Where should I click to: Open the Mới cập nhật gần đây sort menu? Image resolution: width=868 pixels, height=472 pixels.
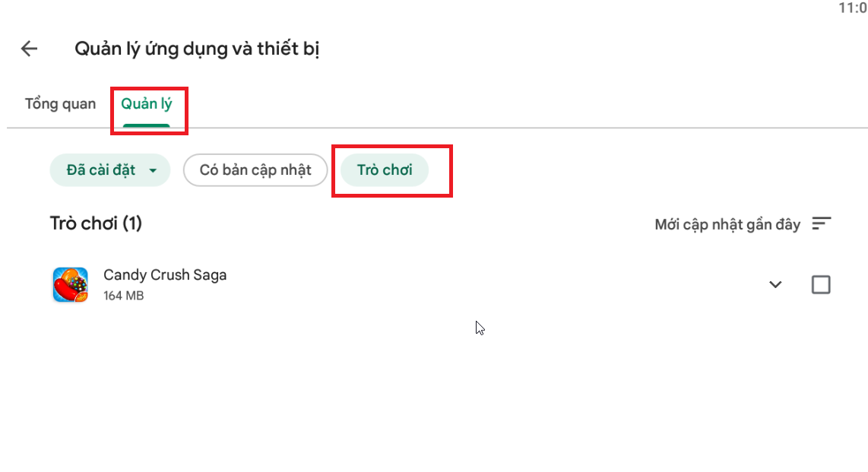click(x=727, y=224)
